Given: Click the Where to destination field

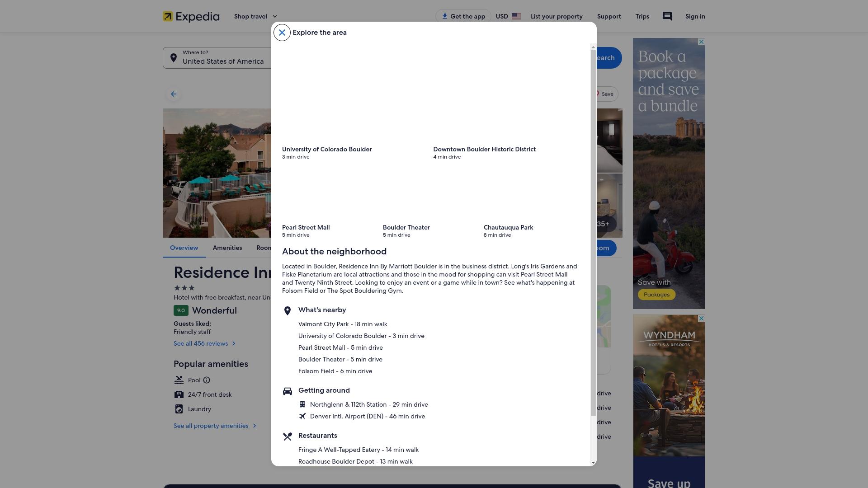Looking at the screenshot, I should tap(217, 58).
